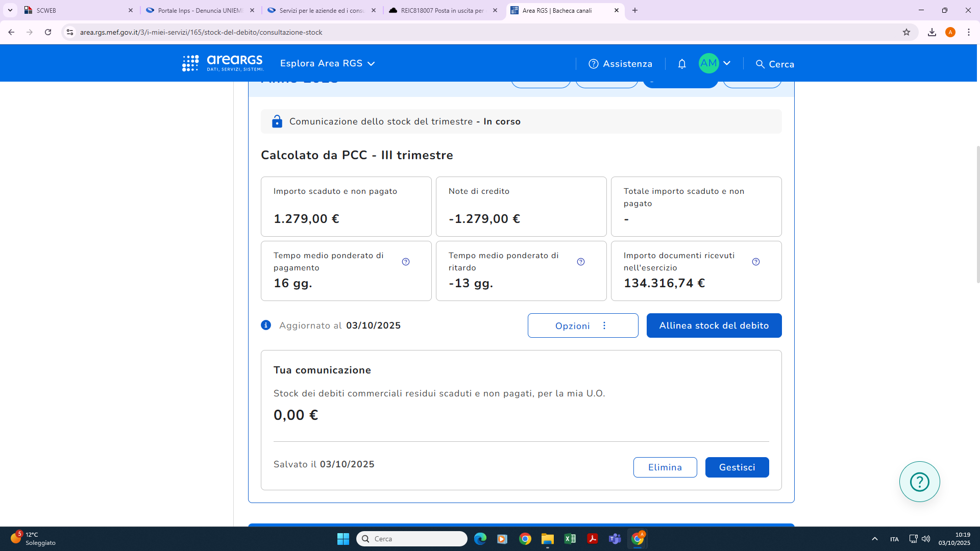Image resolution: width=980 pixels, height=551 pixels.
Task: Click help icon for Tempo medio ponderato di ritardo
Action: tap(581, 262)
